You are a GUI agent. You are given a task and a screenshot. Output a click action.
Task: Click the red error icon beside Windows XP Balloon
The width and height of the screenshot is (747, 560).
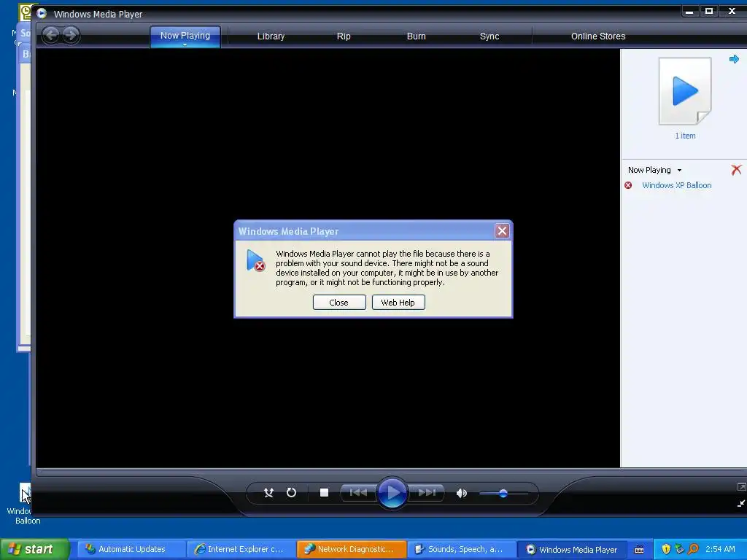(x=628, y=185)
